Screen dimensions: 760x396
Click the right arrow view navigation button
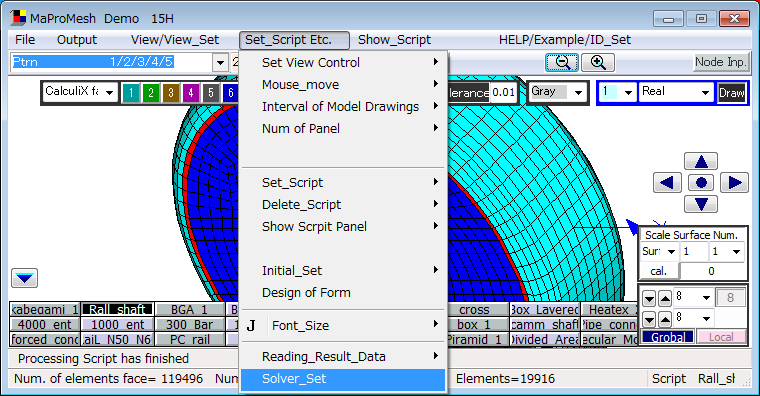coord(734,183)
